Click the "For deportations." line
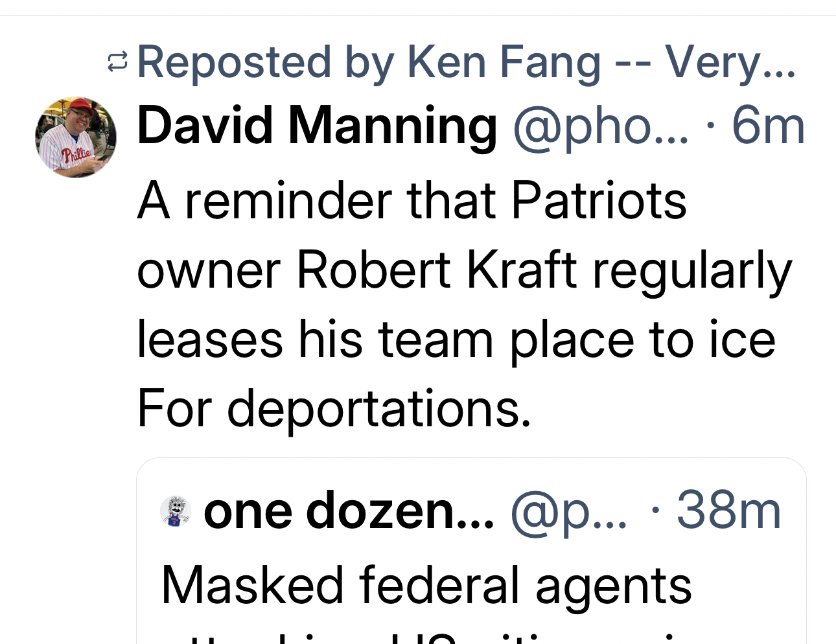The image size is (836, 644). coord(334,408)
